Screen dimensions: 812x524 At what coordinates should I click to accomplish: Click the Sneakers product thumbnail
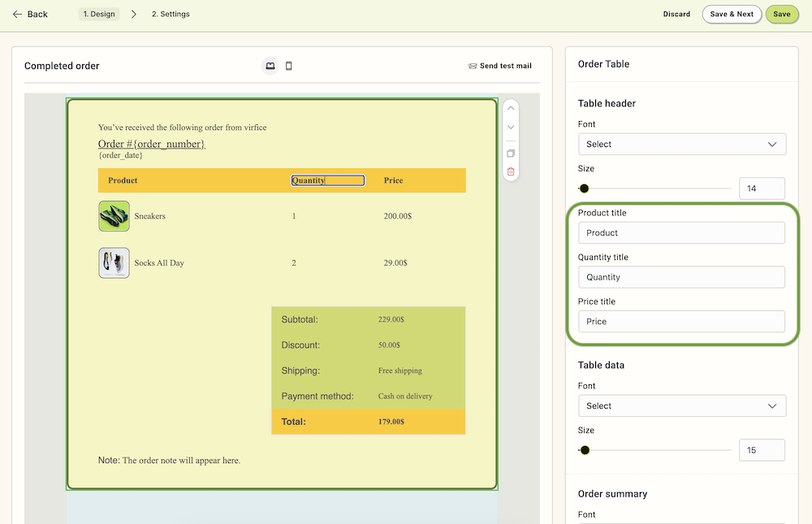(x=114, y=216)
